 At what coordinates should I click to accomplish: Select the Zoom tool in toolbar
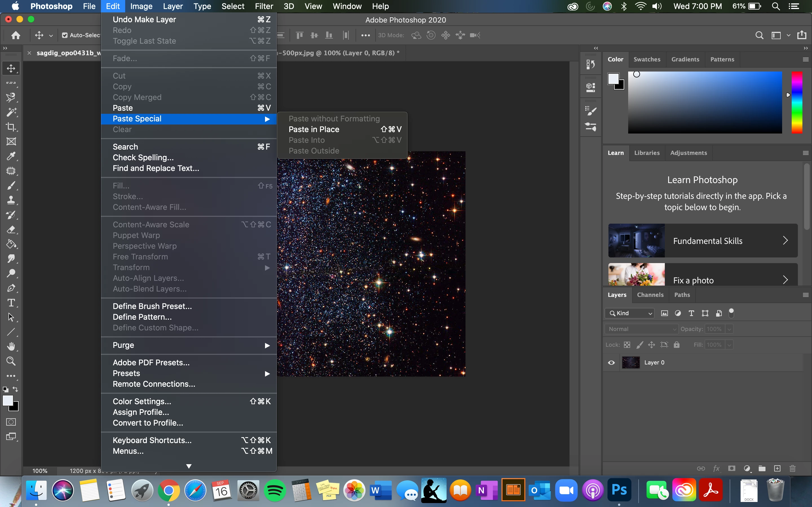[x=11, y=361]
